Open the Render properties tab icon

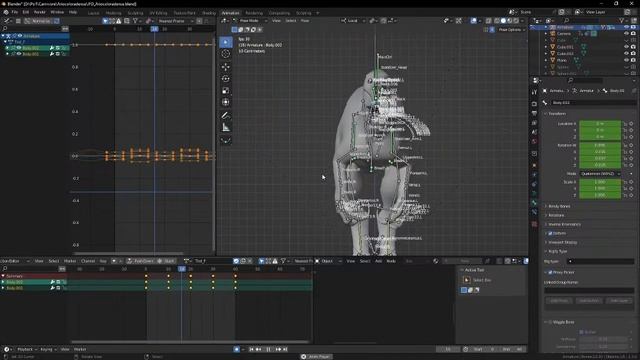click(x=534, y=104)
